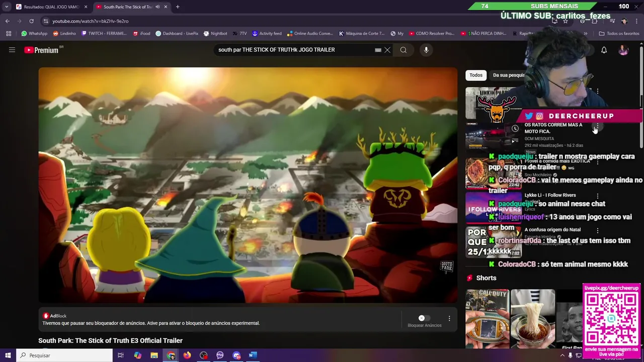Toggle the Bloquear Anúncios switch
The image size is (644, 362).
[424, 318]
